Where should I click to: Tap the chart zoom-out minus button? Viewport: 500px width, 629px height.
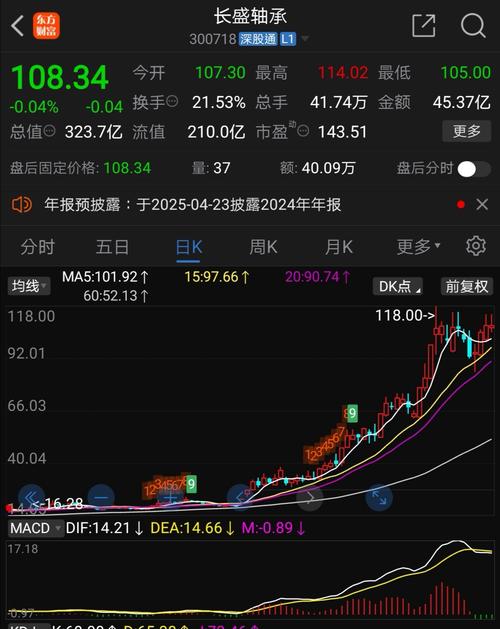[101, 497]
